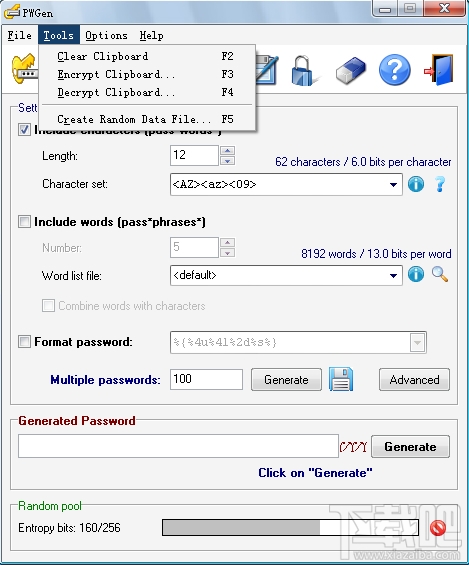Image resolution: width=469 pixels, height=565 pixels.
Task: Click the Format password text field
Action: [x=290, y=342]
